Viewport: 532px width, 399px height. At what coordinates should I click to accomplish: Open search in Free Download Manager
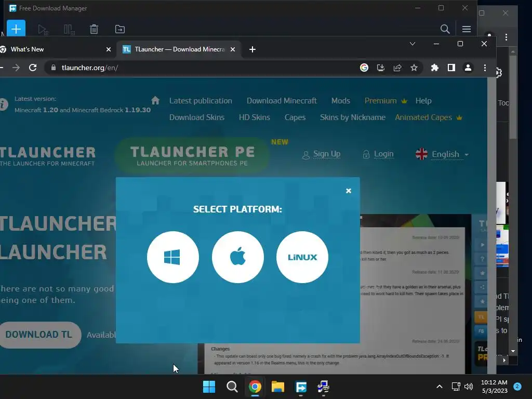click(x=445, y=29)
